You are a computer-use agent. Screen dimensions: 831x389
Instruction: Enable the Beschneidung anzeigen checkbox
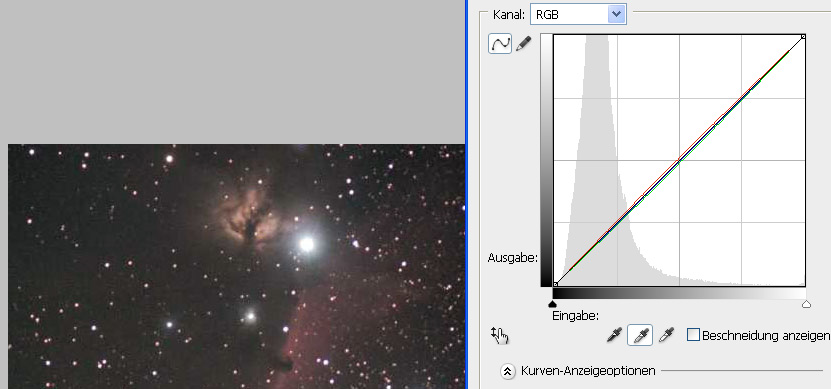pos(693,335)
